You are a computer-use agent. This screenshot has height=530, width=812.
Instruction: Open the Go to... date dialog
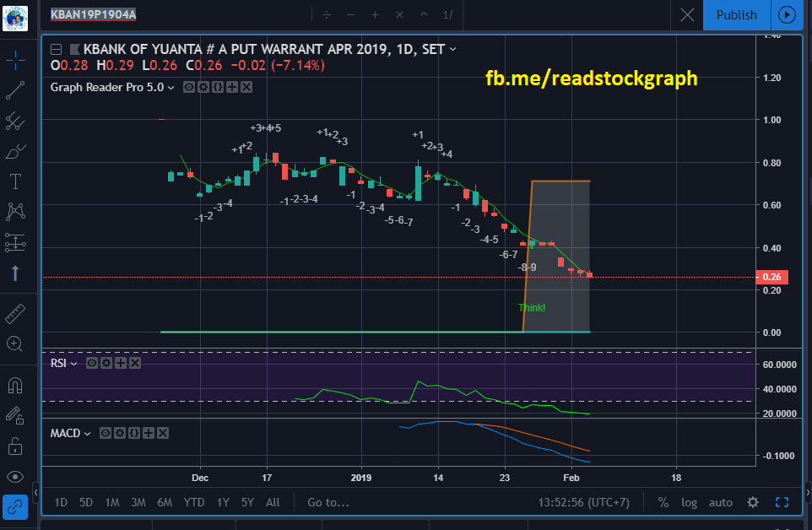(x=328, y=502)
